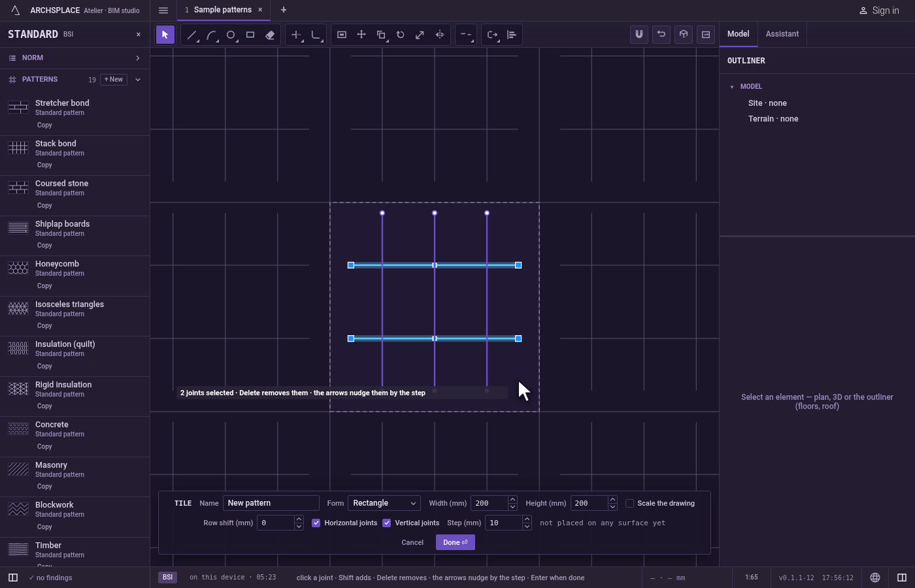The height and width of the screenshot is (588, 915).
Task: Open the dashed line style tool
Action: pyautogui.click(x=465, y=35)
